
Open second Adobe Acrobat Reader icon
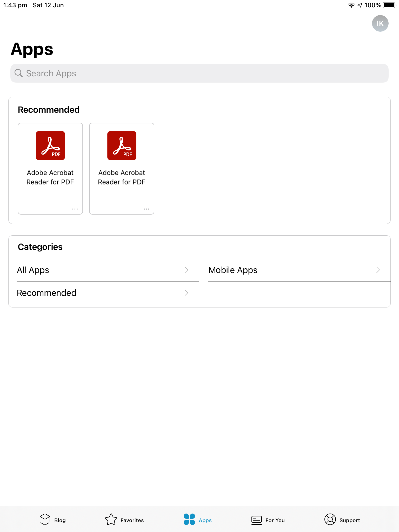[122, 146]
